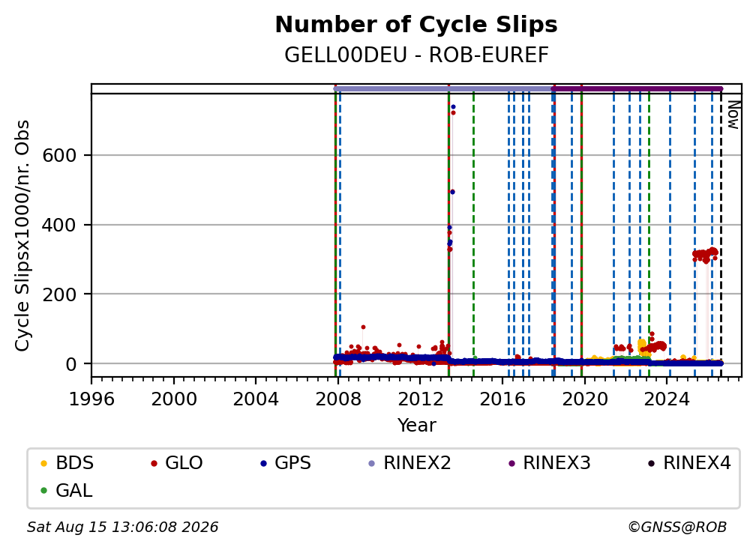Click the 0 tick label on the y-axis
Image resolution: width=756 pixels, height=550 pixels.
point(71,364)
